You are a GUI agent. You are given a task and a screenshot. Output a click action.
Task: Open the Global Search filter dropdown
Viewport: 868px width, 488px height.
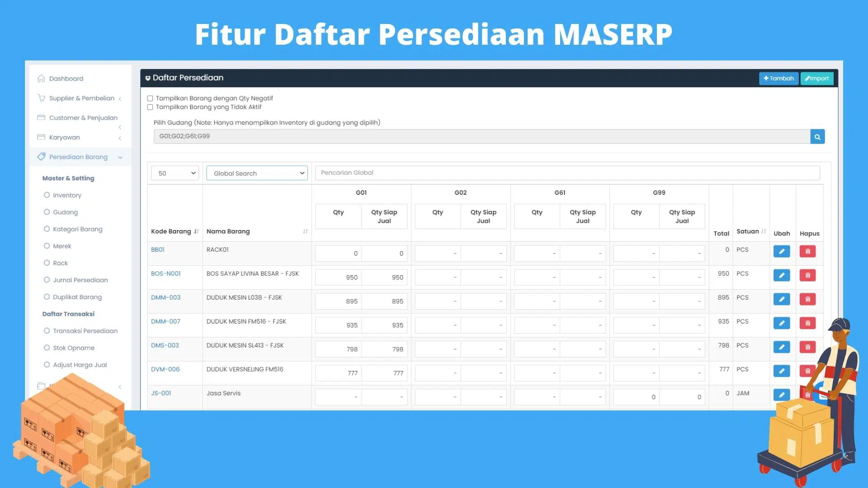point(257,173)
